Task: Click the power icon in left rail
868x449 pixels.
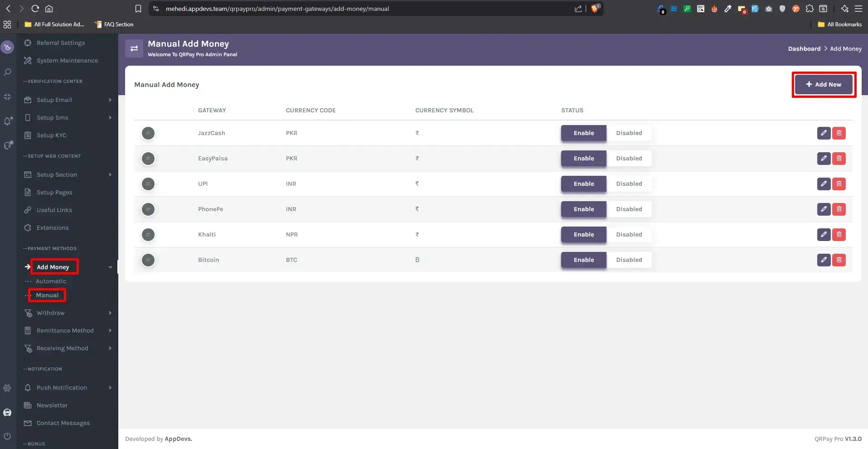Action: (7, 436)
